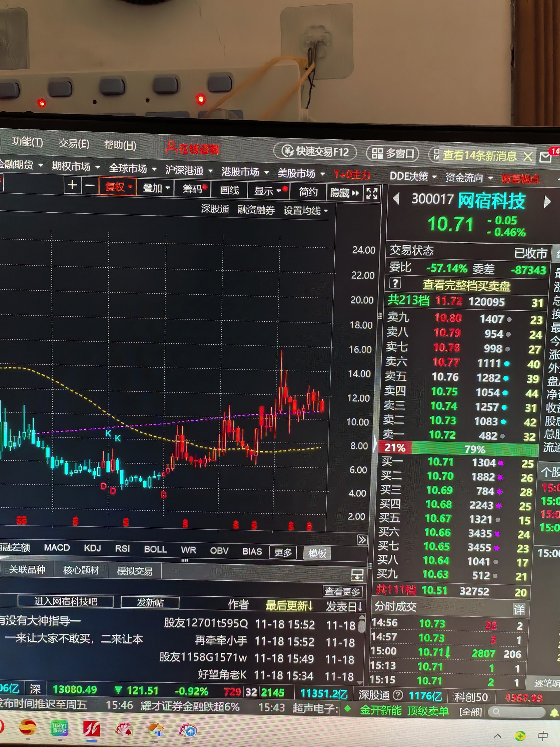Screen dimensions: 560x747
Task: Open the notification bell icon
Action: 554,712
